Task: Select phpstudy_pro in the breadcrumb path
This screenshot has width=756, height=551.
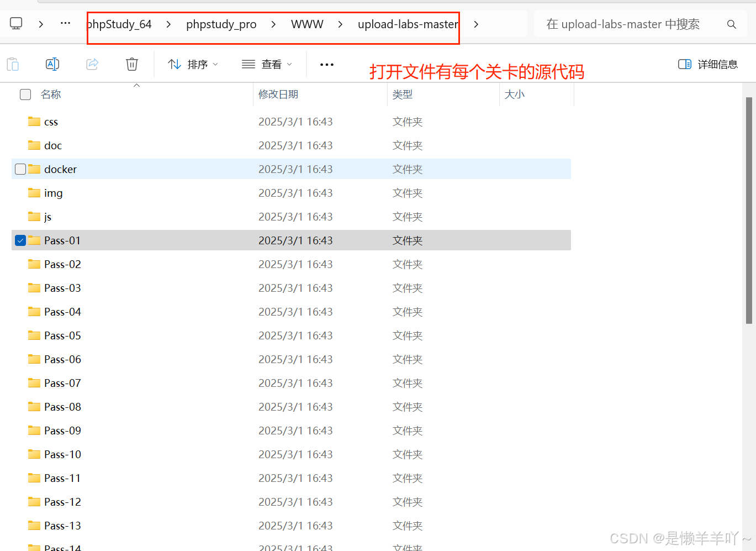Action: click(x=221, y=24)
